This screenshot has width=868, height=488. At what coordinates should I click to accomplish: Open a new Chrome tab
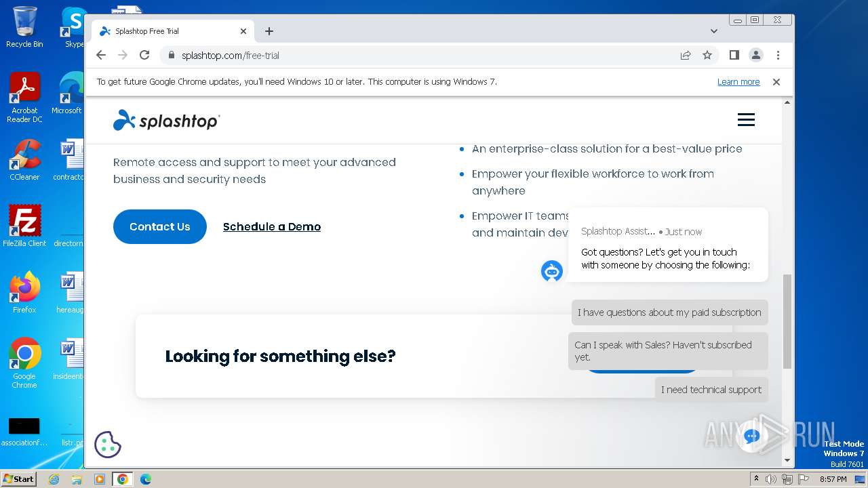(x=269, y=31)
